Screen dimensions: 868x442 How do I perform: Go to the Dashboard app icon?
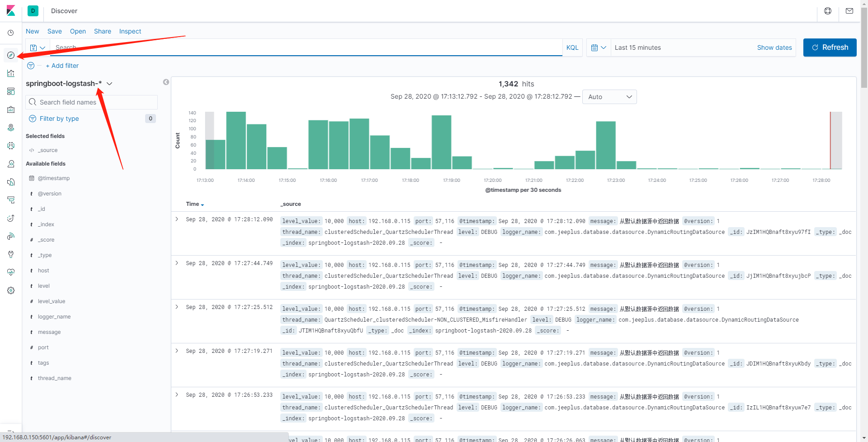(x=11, y=91)
